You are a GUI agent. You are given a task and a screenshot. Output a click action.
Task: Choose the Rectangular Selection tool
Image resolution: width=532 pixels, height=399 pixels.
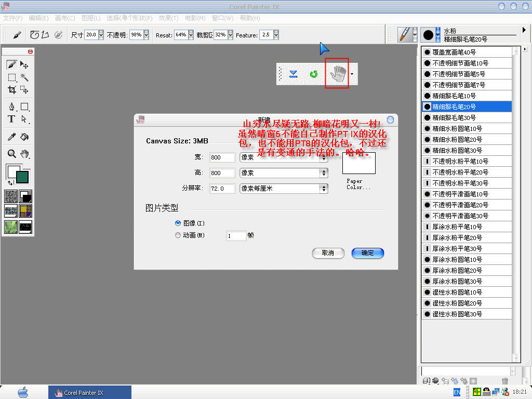coord(11,77)
